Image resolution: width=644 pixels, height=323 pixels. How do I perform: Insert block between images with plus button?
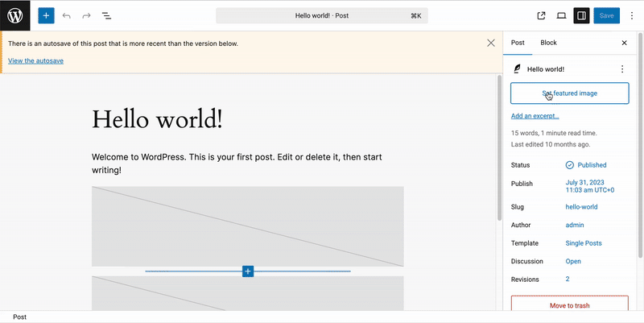click(x=248, y=271)
